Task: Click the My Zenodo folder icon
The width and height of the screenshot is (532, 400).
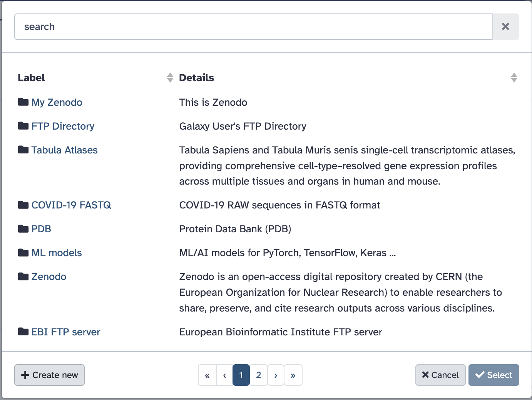Action: click(23, 102)
